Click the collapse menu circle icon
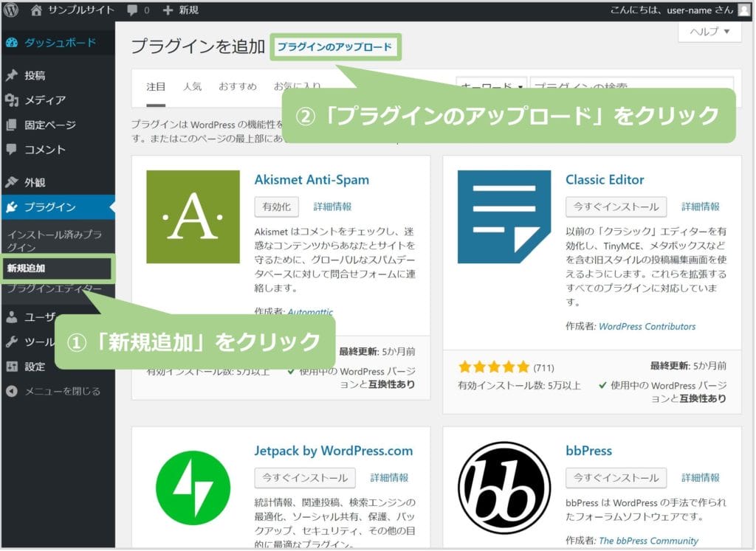This screenshot has width=756, height=551. [11, 391]
